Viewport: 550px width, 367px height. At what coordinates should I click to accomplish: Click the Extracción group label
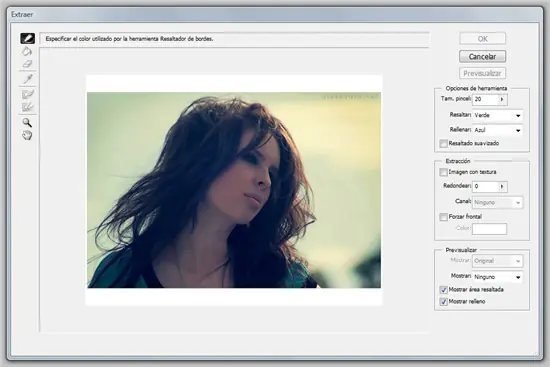[458, 161]
